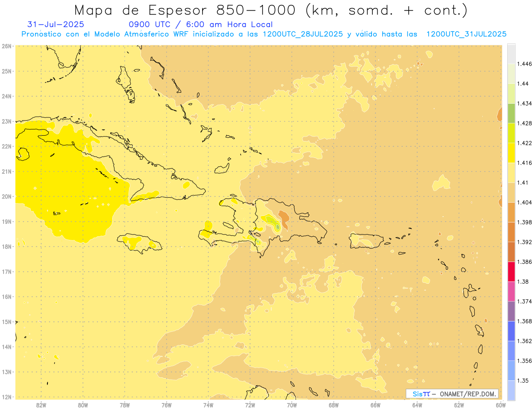The height and width of the screenshot is (411, 532).
Task: Click the pink colorbar swatch between 1.374 and 1.38
Action: point(511,291)
